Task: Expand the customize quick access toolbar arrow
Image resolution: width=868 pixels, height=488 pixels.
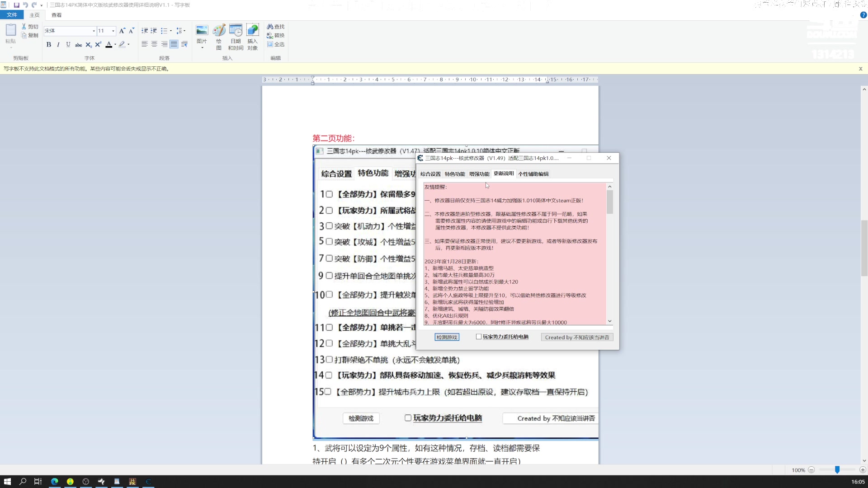Action: click(x=42, y=5)
